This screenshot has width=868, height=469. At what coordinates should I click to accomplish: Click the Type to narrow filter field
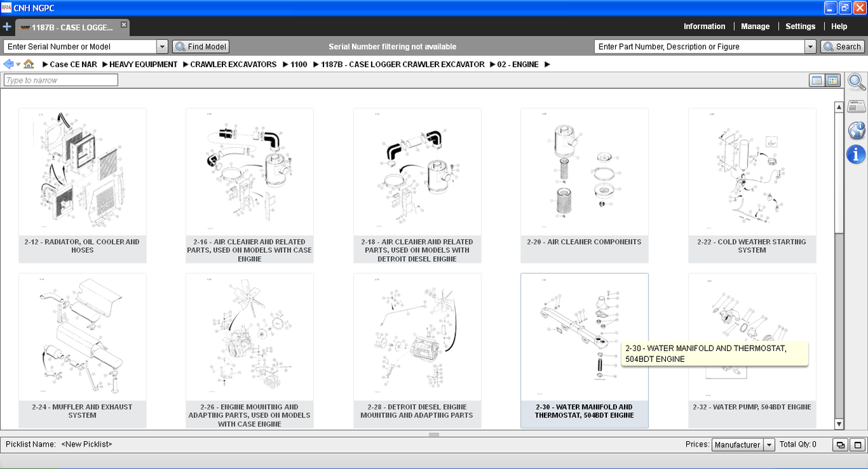[x=61, y=80]
